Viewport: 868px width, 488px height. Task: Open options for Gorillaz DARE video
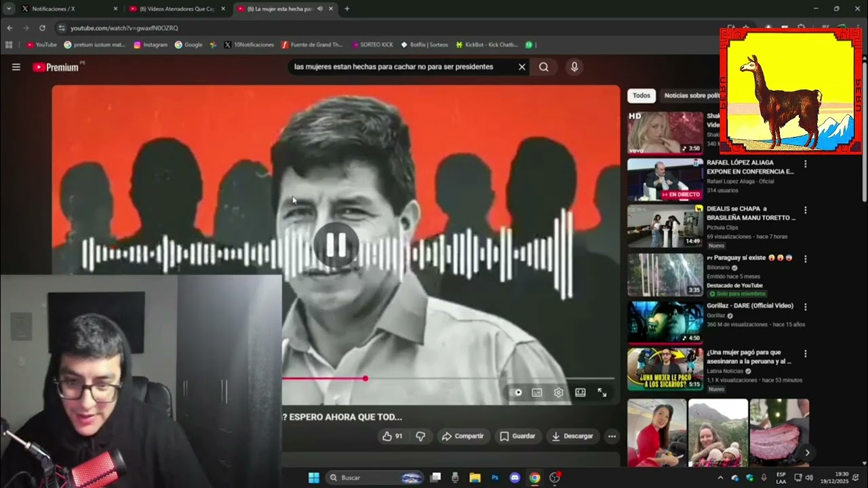pos(806,306)
